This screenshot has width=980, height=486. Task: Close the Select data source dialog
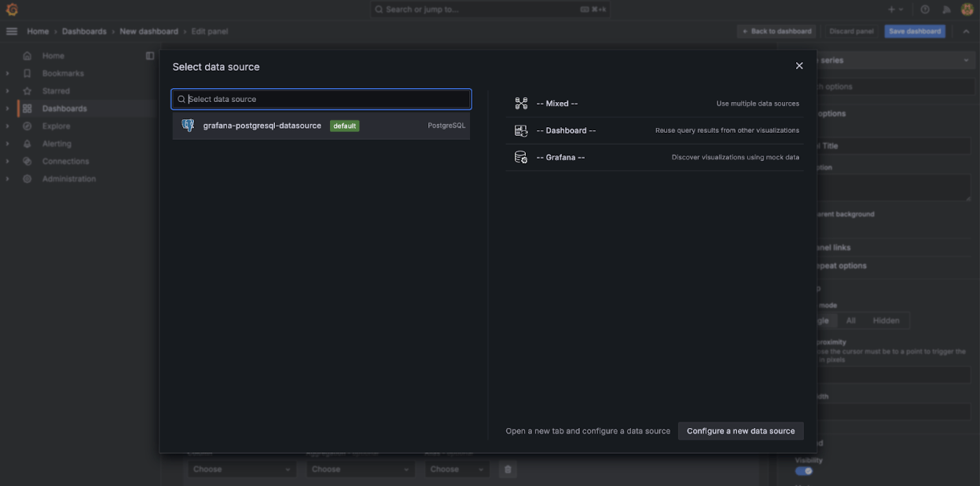pyautogui.click(x=799, y=66)
